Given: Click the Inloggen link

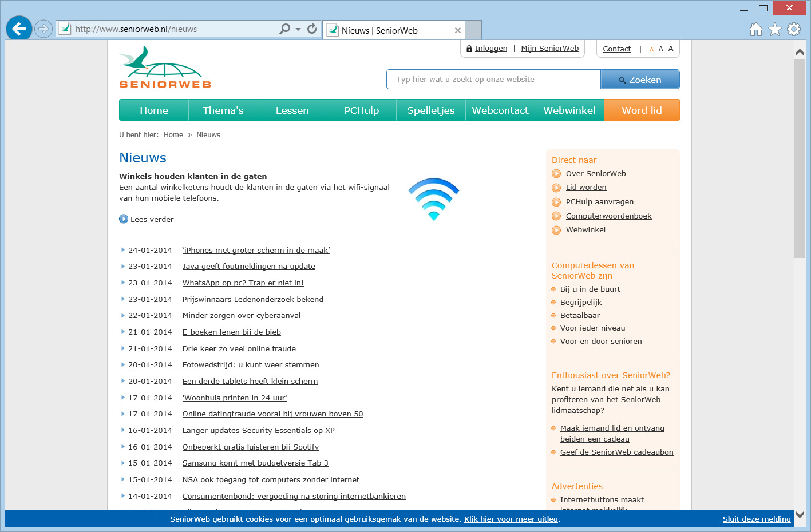Looking at the screenshot, I should [491, 49].
